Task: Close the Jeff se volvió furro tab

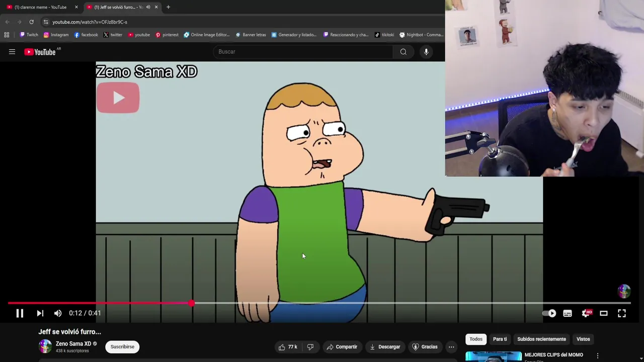Action: point(156,7)
